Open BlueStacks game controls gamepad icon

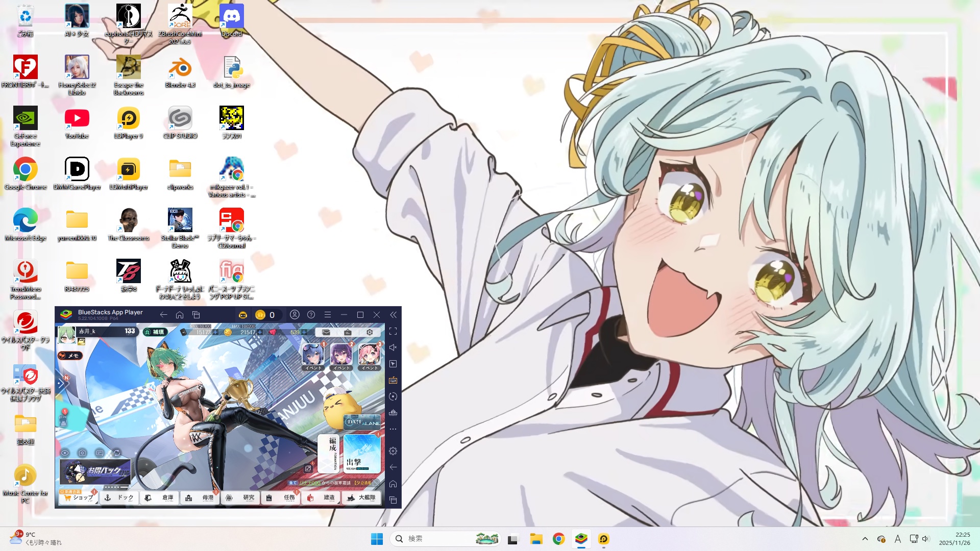pyautogui.click(x=243, y=315)
